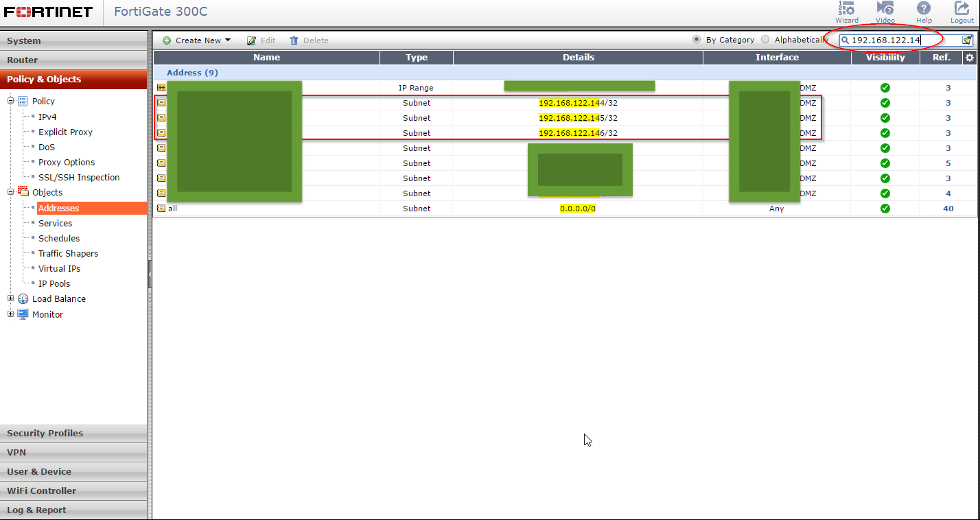Toggle visibility check of 192.168.122.144/32 row
980x520 pixels.
point(885,103)
